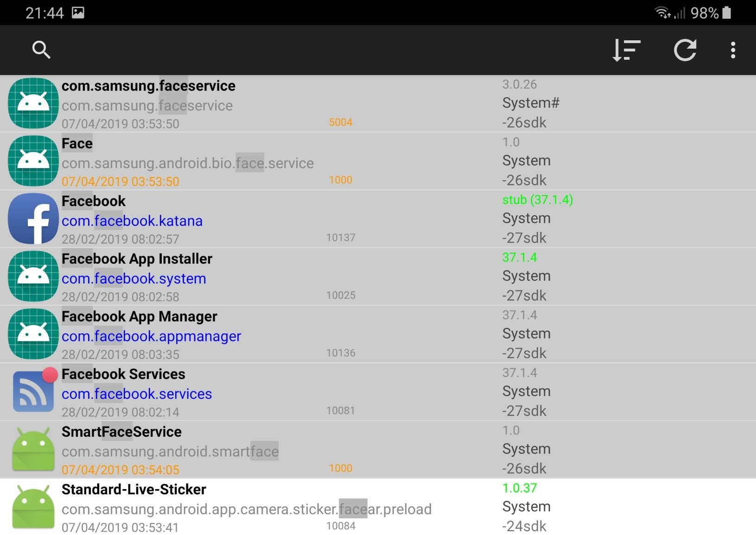Select the com.samsung.faceservice title row
756x535 pixels.
tap(148, 86)
